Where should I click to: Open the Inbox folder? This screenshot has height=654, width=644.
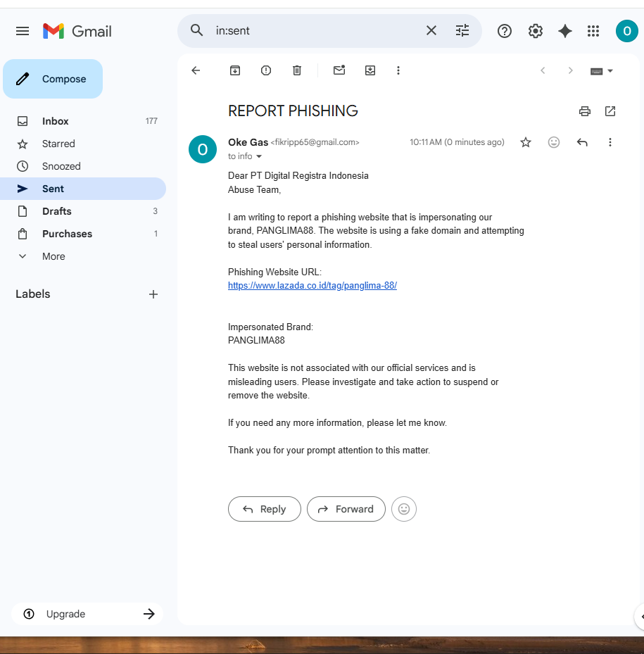[x=83, y=121]
